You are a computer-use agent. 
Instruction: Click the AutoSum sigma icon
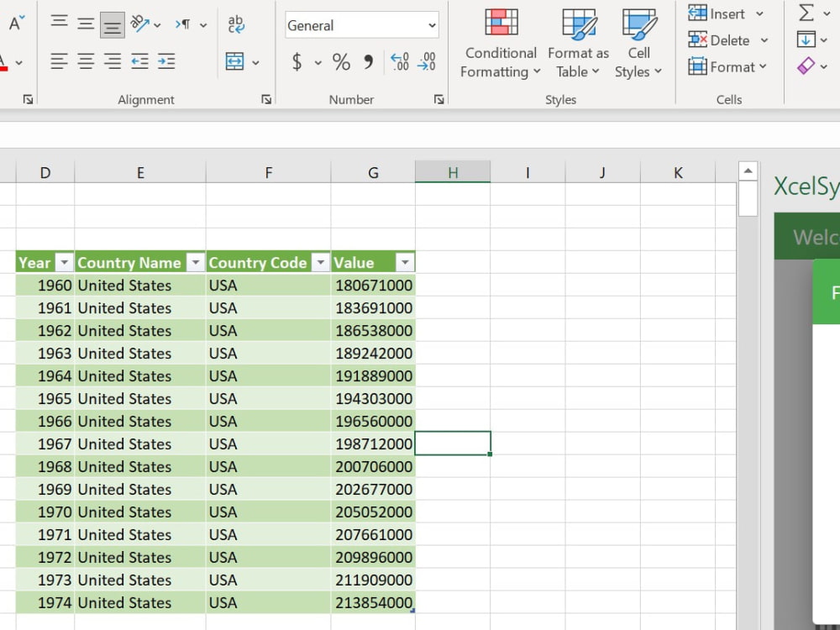(806, 13)
